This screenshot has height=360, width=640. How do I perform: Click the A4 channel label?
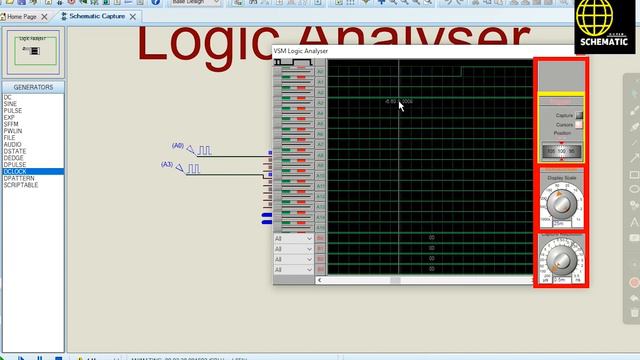point(320,113)
